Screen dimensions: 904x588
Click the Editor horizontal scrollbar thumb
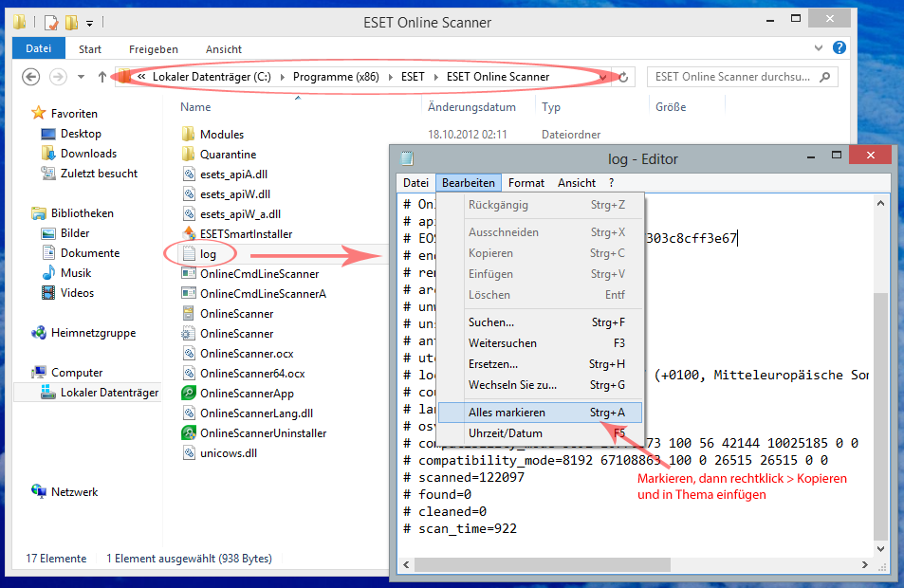pyautogui.click(x=542, y=565)
